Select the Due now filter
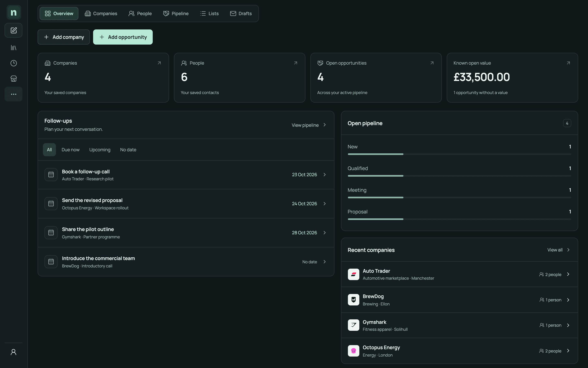The height and width of the screenshot is (368, 588). 70,150
